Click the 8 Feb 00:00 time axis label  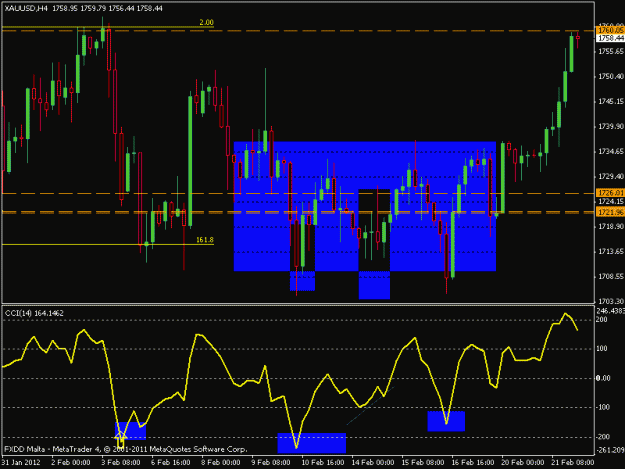click(x=220, y=462)
